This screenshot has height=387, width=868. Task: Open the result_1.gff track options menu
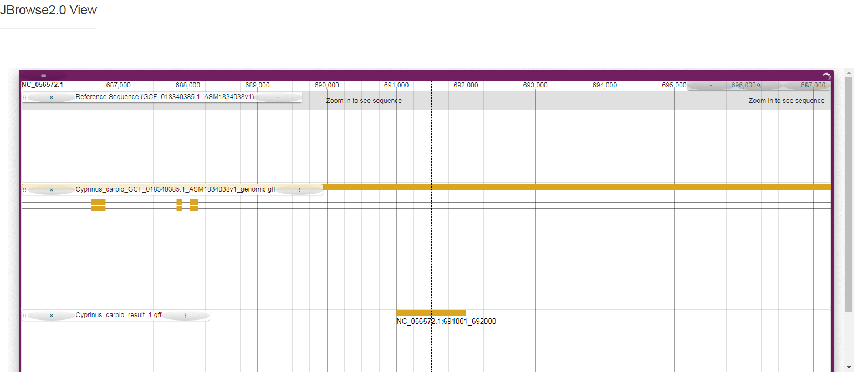coord(185,315)
